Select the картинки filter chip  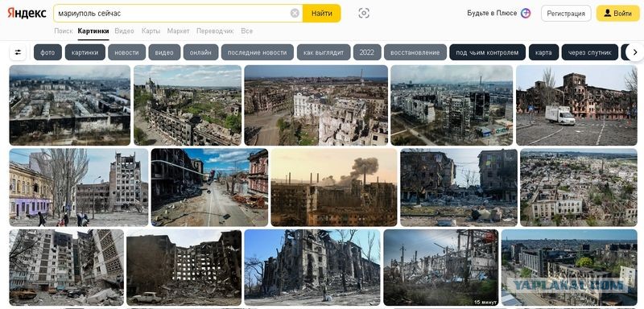[85, 52]
